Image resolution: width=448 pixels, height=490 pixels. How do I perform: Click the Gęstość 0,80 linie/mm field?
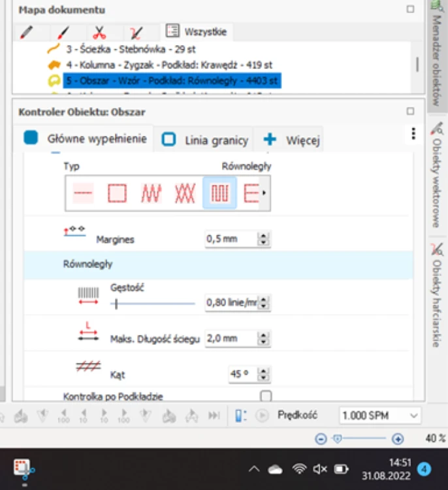tap(231, 302)
